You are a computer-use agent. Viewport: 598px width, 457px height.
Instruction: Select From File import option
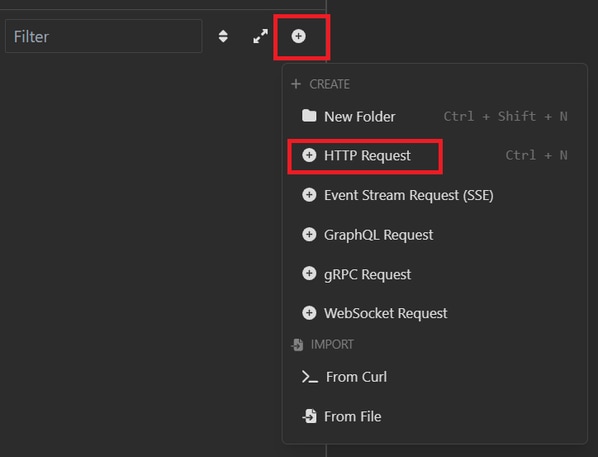[x=435, y=416]
